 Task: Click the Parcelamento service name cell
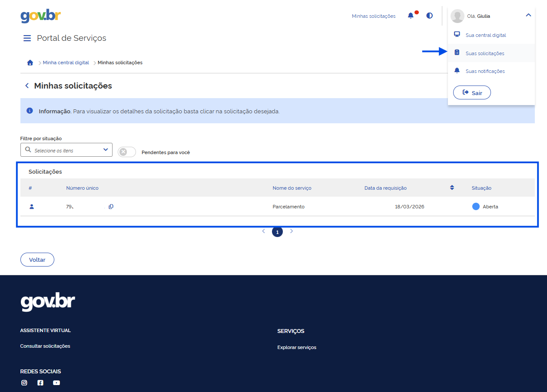tap(288, 207)
